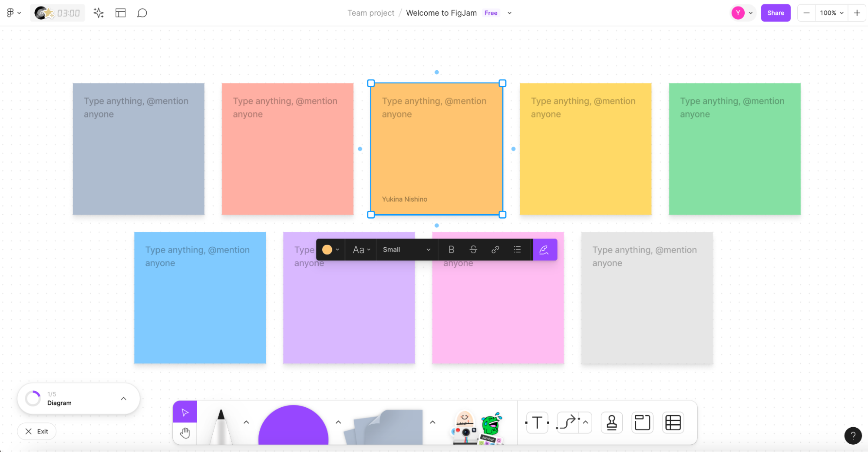868x452 pixels.
Task: Click the Diagram tutorial label
Action: (x=59, y=403)
